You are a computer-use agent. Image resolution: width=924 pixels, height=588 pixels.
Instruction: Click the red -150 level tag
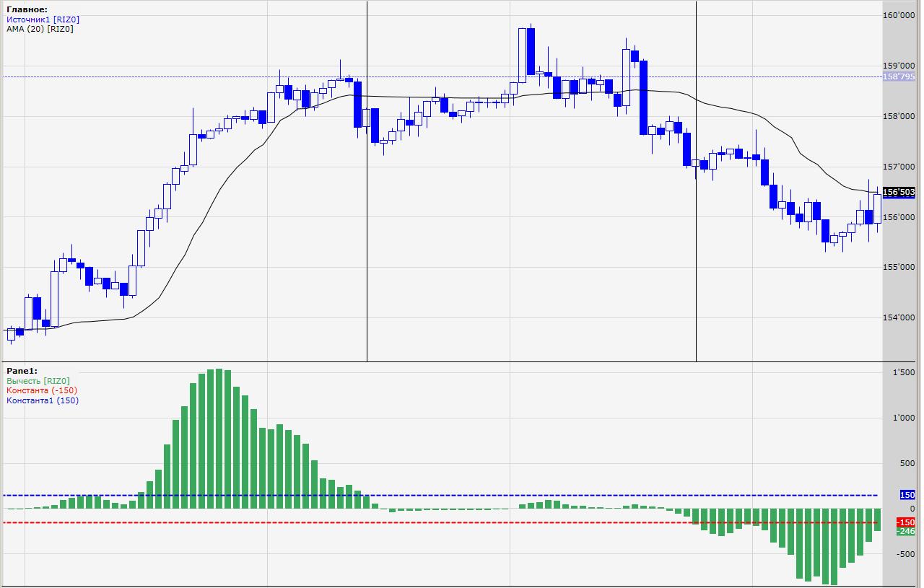pos(906,522)
